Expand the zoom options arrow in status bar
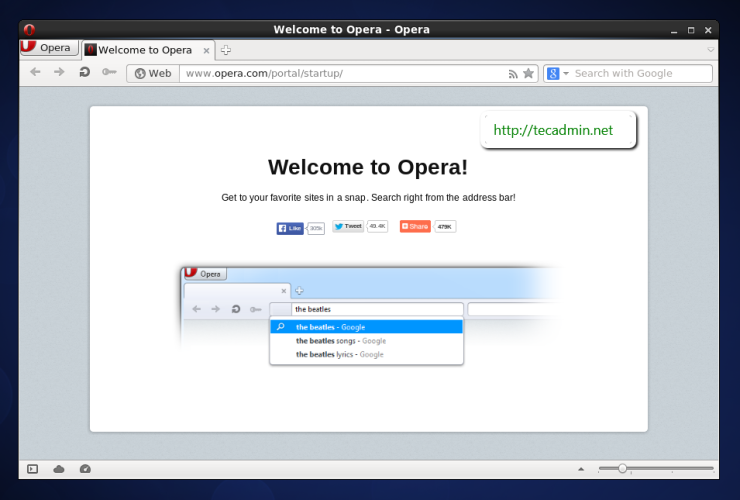The height and width of the screenshot is (500, 740). 581,468
